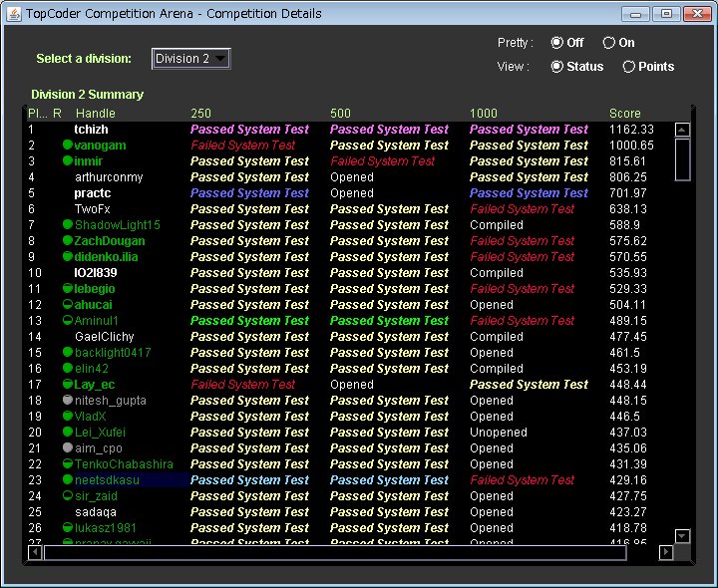Viewport: 718px width, 588px height.
Task: Click the rating circle next to lukasz1981
Action: [68, 527]
